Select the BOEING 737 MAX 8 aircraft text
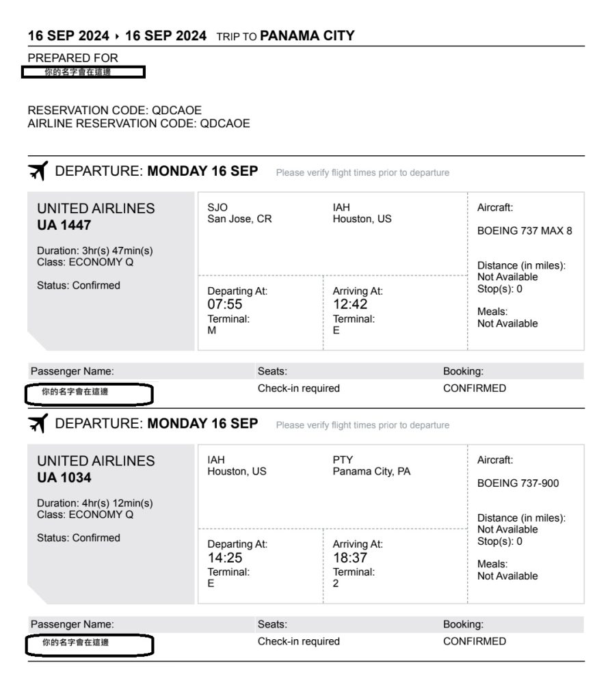 525,231
